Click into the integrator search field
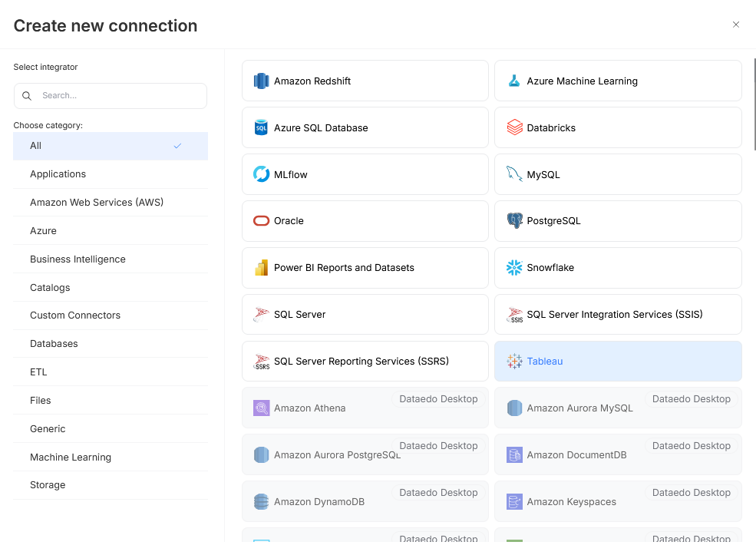The image size is (756, 555). (119, 96)
